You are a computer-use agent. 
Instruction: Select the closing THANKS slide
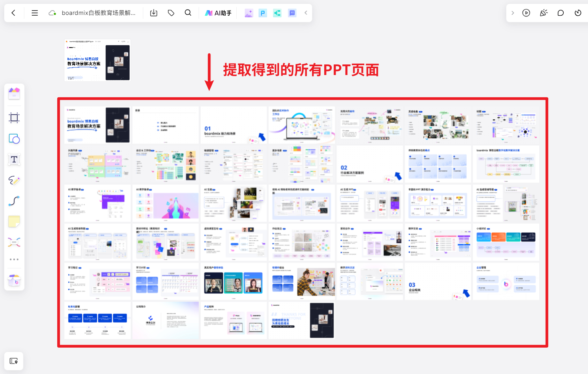(302, 320)
